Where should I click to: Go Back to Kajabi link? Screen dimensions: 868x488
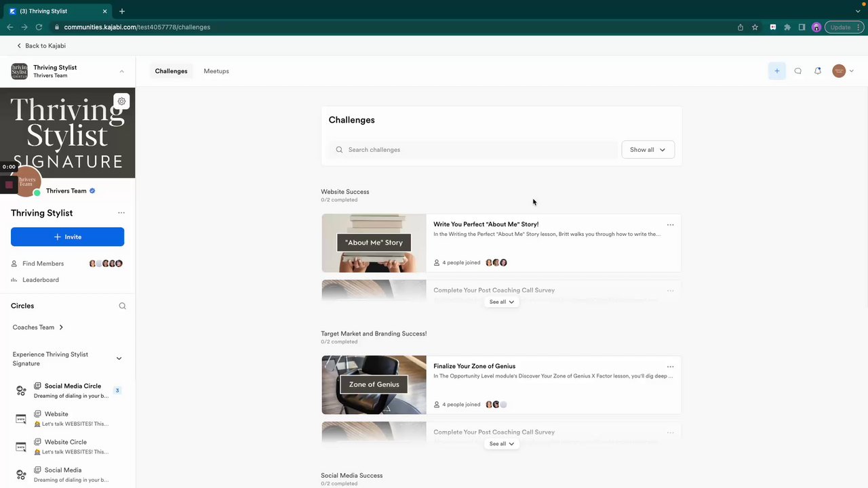click(41, 45)
